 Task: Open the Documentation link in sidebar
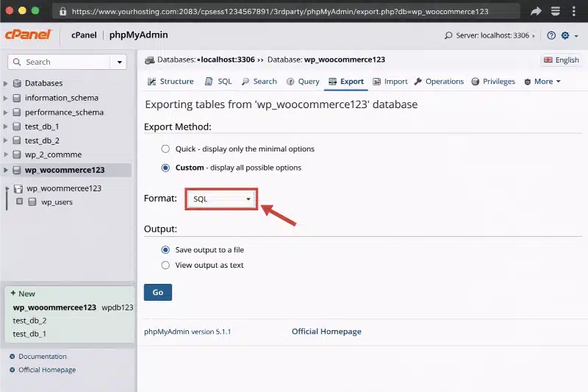click(x=43, y=357)
